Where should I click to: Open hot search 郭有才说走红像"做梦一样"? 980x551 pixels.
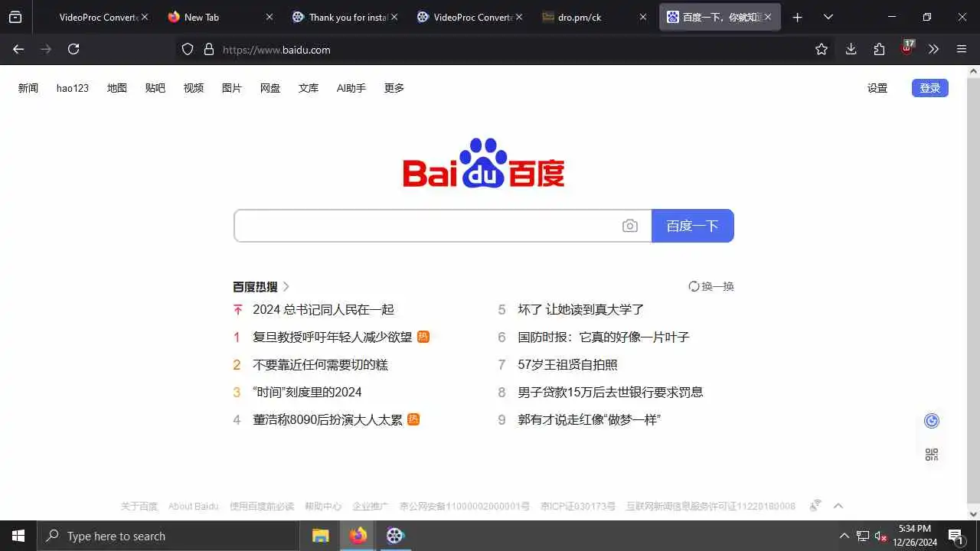(x=589, y=419)
